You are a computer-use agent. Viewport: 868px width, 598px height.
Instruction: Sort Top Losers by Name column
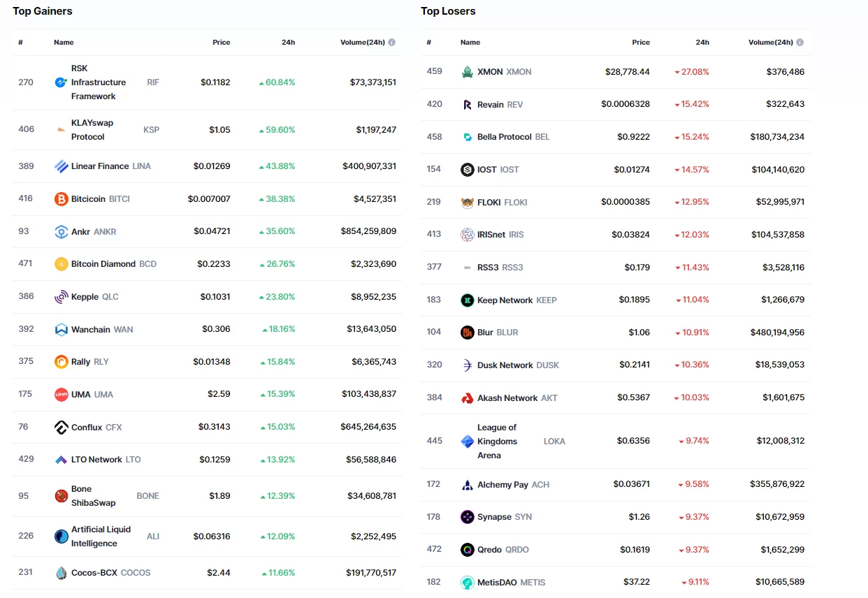(x=470, y=43)
